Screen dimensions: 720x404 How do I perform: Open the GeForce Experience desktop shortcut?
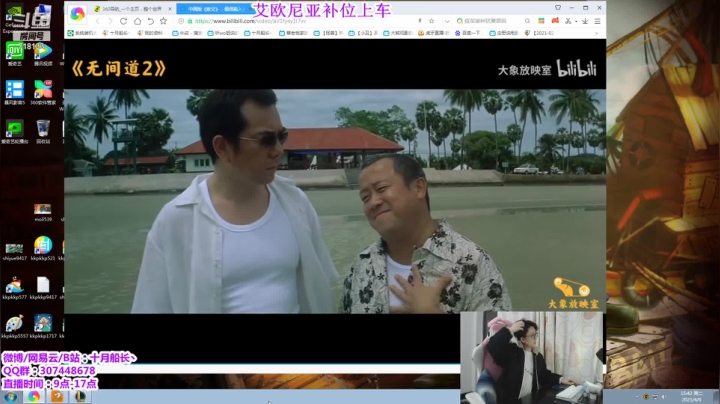14,19
